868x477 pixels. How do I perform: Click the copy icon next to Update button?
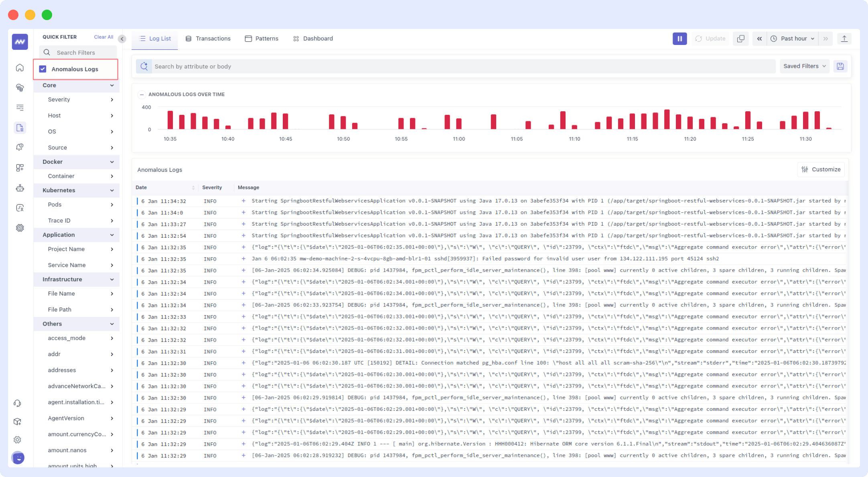click(x=740, y=39)
